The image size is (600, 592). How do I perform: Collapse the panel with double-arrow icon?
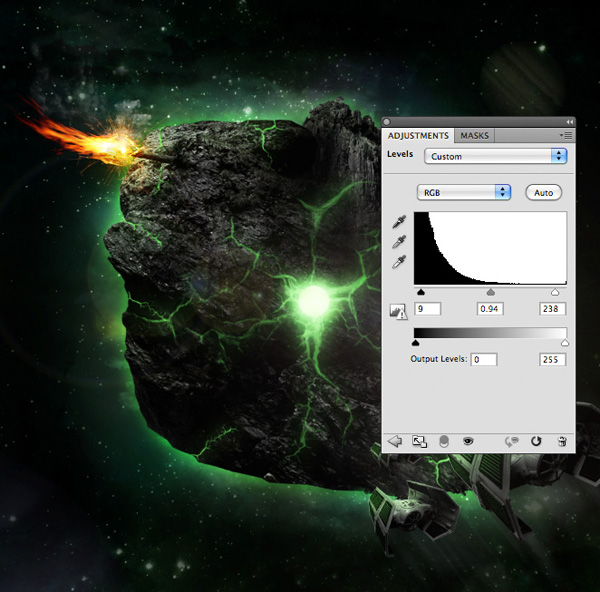point(569,121)
